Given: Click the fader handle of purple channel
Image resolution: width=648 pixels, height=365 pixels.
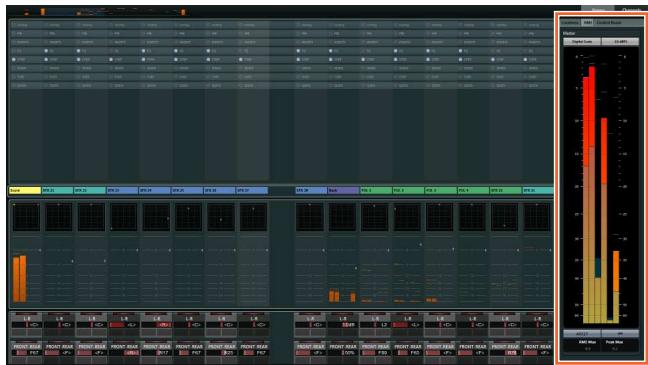Looking at the screenshot, I should click(x=356, y=268).
